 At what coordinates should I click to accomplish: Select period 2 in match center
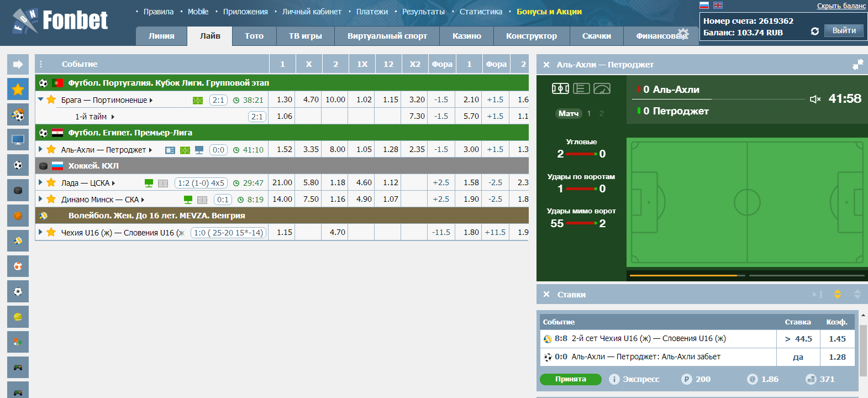click(x=602, y=113)
